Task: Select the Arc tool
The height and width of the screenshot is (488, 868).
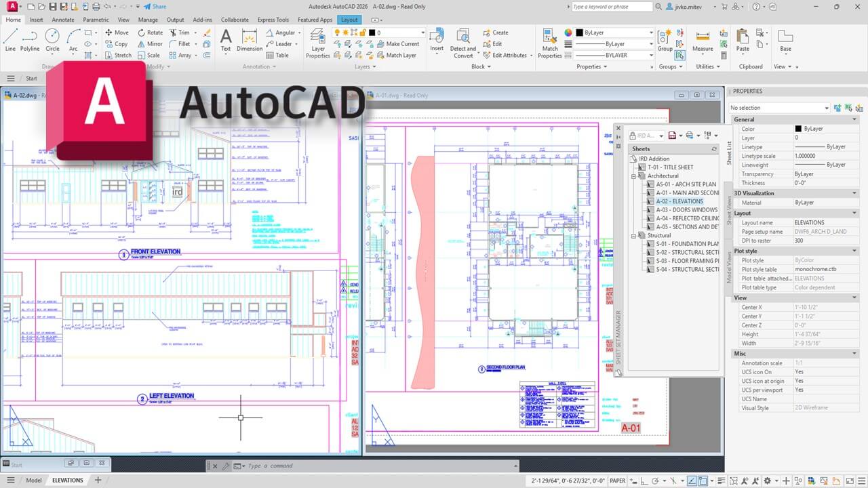Action: tap(73, 39)
